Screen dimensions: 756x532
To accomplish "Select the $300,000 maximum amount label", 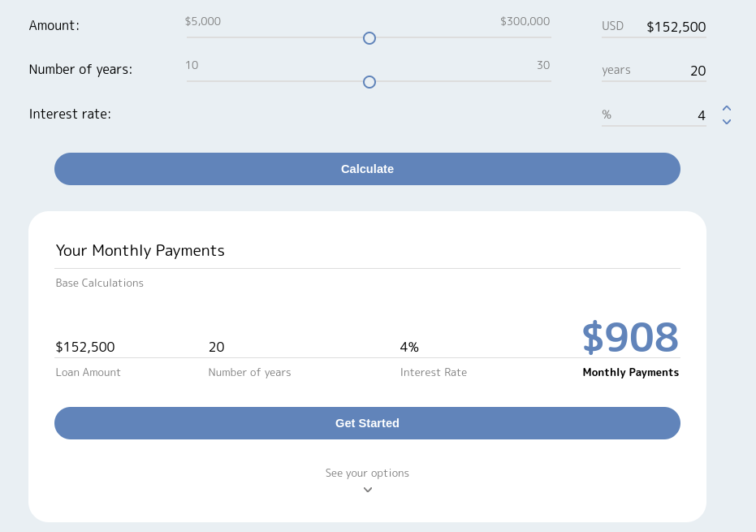I will point(523,21).
